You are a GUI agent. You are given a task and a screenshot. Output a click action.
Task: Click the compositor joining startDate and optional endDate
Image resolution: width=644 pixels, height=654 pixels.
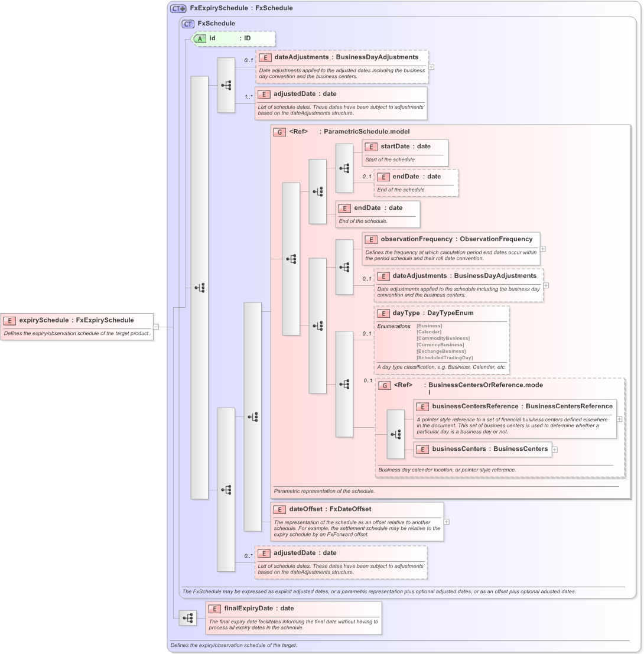pos(344,168)
